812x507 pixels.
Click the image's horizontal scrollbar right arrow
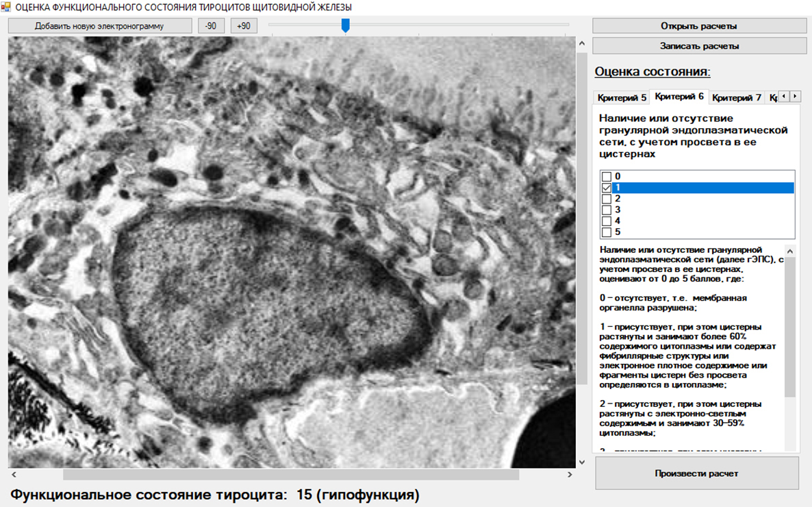pos(570,474)
